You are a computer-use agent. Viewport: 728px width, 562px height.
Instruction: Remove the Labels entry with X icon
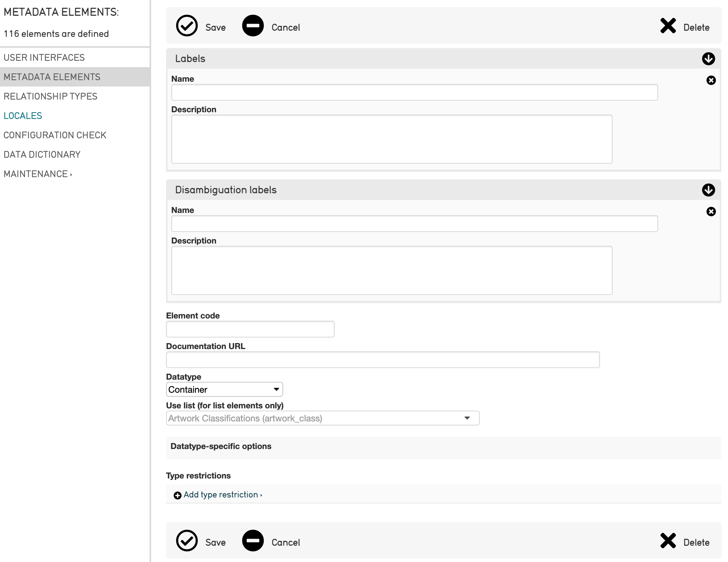710,80
